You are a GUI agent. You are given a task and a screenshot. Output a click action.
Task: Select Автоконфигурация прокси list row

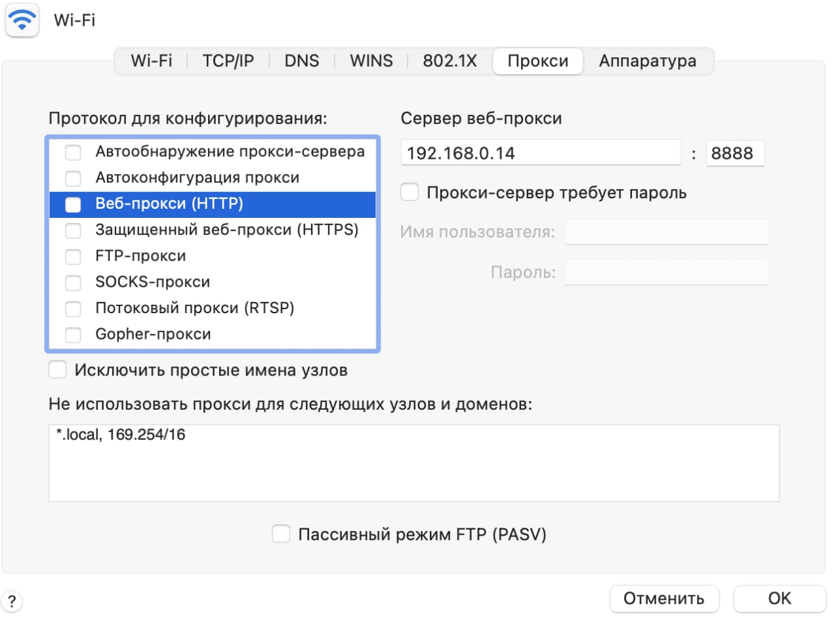coord(197,178)
